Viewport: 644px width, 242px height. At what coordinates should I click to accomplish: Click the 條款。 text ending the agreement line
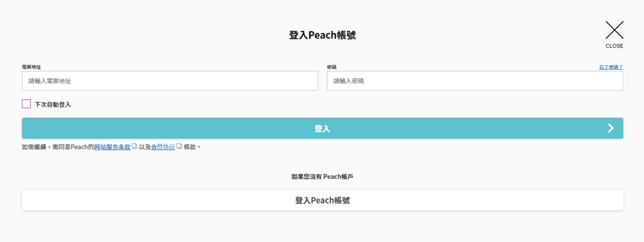193,147
